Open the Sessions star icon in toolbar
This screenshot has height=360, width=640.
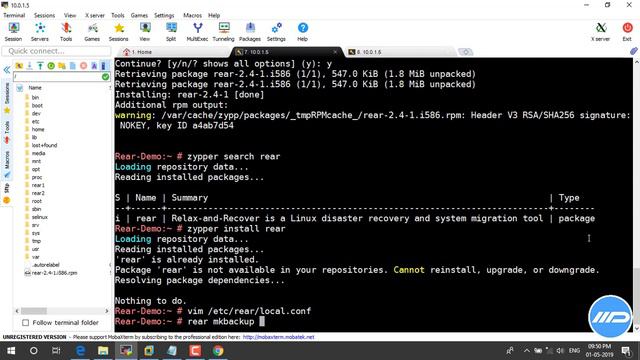(118, 32)
